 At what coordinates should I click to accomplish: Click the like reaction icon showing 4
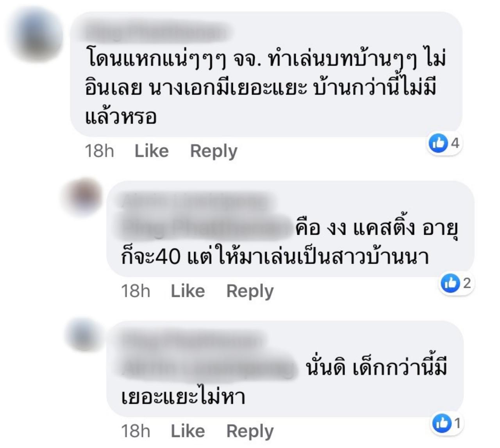438,143
